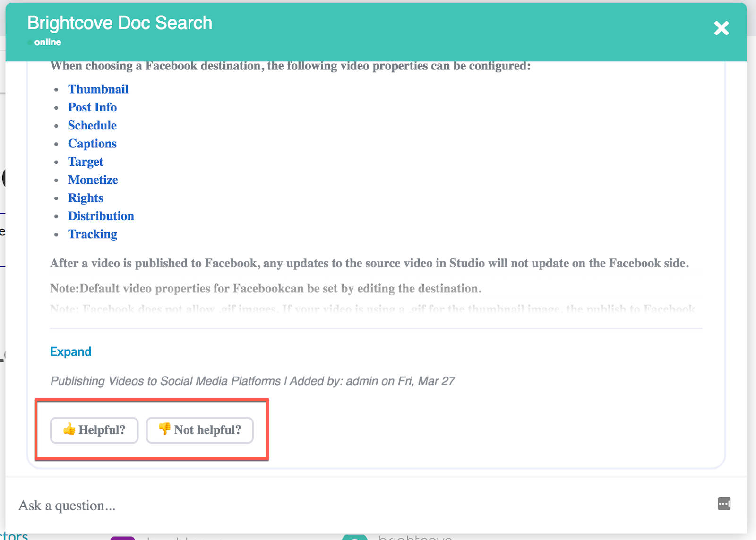Viewport: 756px width, 540px height.
Task: Click the teal Brightcove logo at bottom
Action: [x=354, y=537]
